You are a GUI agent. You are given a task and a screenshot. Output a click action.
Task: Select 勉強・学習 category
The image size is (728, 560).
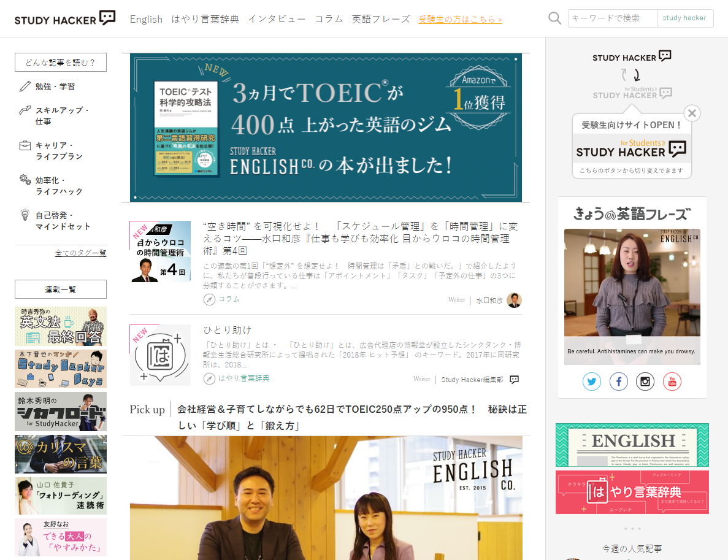[x=55, y=86]
